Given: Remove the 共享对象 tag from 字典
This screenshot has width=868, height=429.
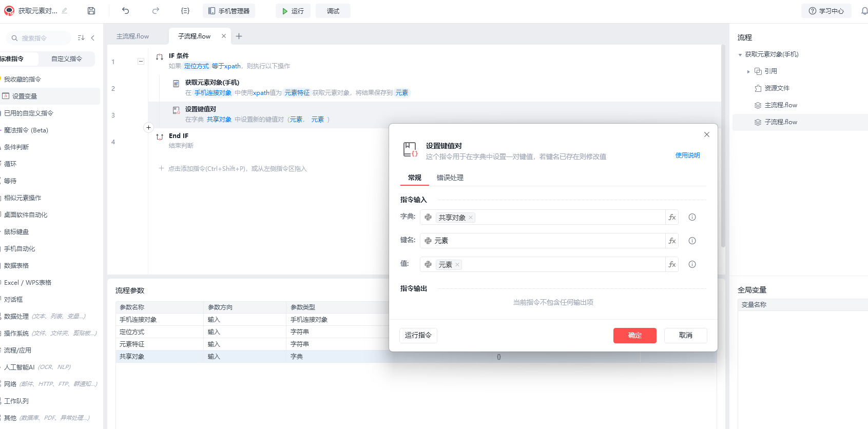Looking at the screenshot, I should pyautogui.click(x=471, y=218).
